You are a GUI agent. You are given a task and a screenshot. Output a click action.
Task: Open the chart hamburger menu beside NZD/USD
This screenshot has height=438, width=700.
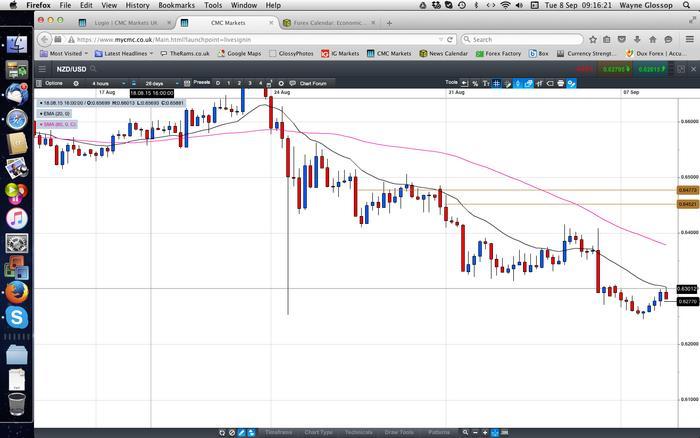pos(42,69)
